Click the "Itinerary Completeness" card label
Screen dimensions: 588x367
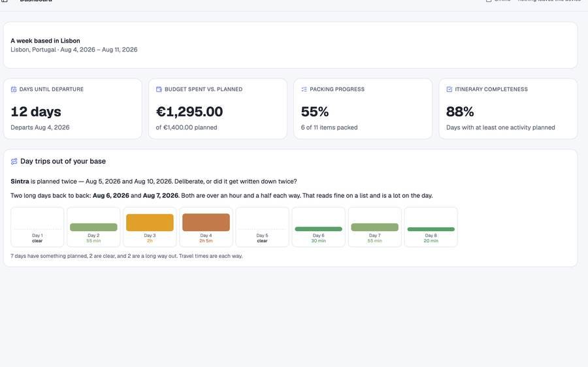tap(491, 89)
